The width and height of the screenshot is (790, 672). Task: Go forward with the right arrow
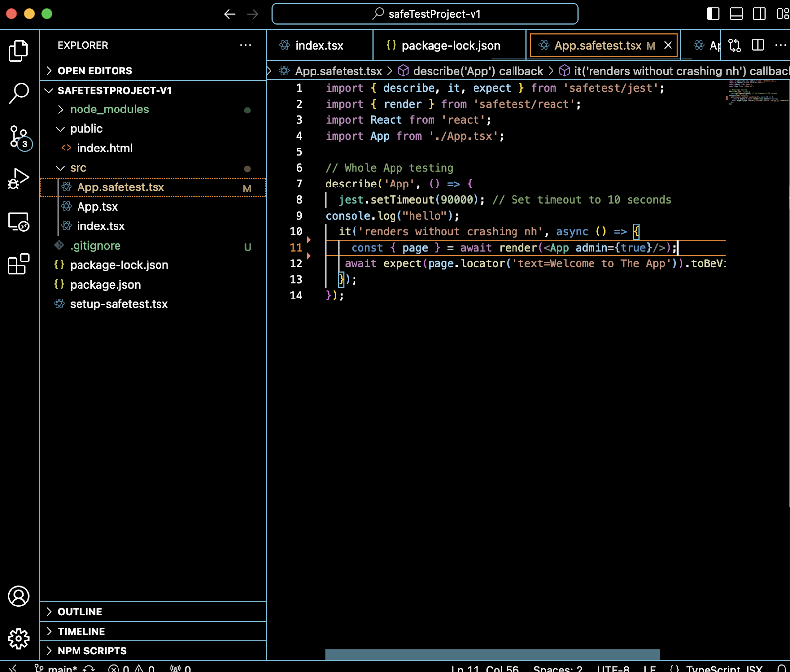pyautogui.click(x=253, y=14)
